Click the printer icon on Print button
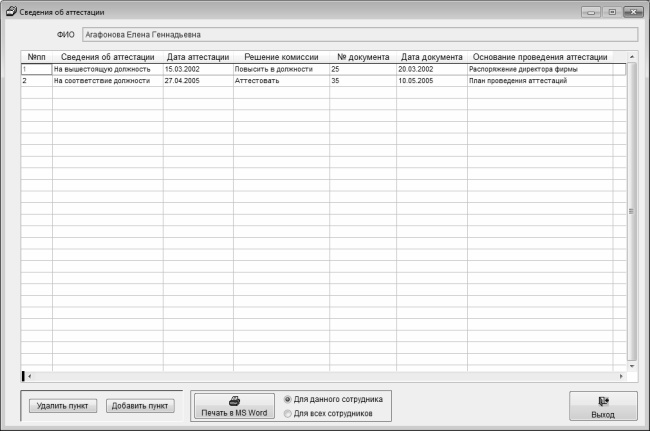The height and width of the screenshot is (431, 650). tap(234, 399)
